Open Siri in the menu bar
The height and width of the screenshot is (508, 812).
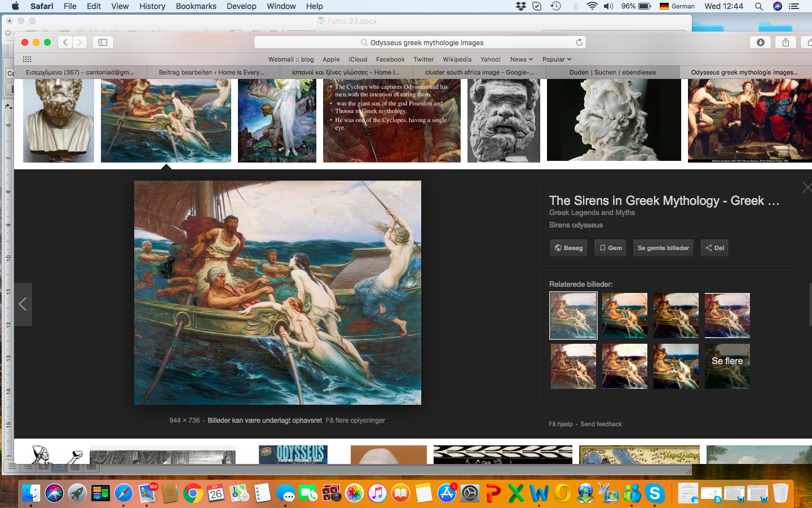tap(778, 6)
